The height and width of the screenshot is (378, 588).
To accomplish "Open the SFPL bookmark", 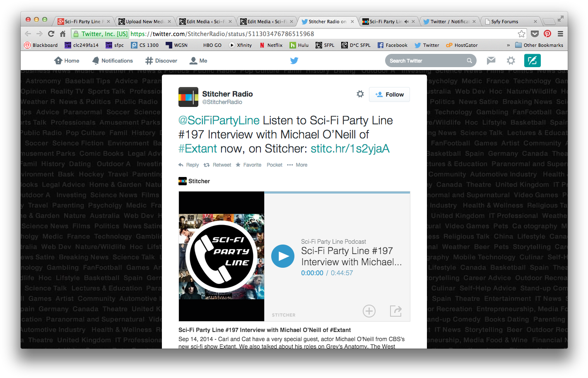I will click(x=325, y=45).
